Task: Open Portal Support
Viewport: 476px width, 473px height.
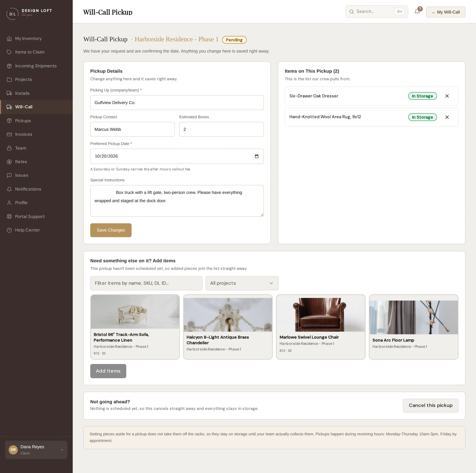Action: pyautogui.click(x=37, y=216)
